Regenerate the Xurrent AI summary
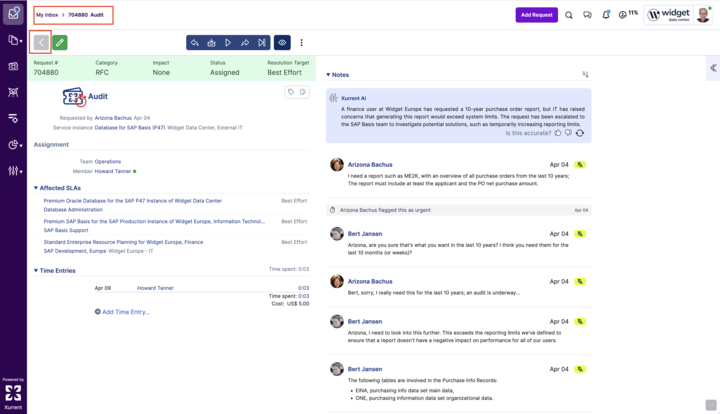The height and width of the screenshot is (414, 720). [x=580, y=133]
